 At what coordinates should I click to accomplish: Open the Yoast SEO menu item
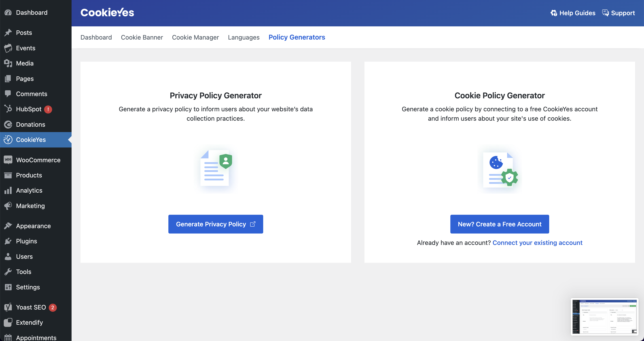coord(36,307)
